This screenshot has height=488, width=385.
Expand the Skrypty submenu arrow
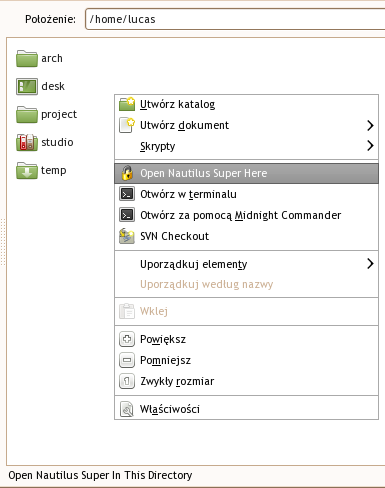coord(370,146)
